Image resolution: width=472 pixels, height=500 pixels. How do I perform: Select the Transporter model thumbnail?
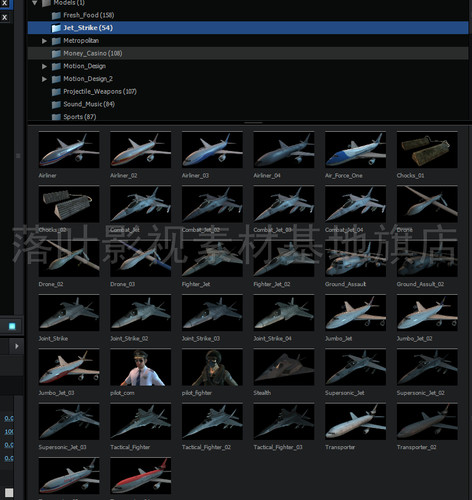tap(356, 421)
